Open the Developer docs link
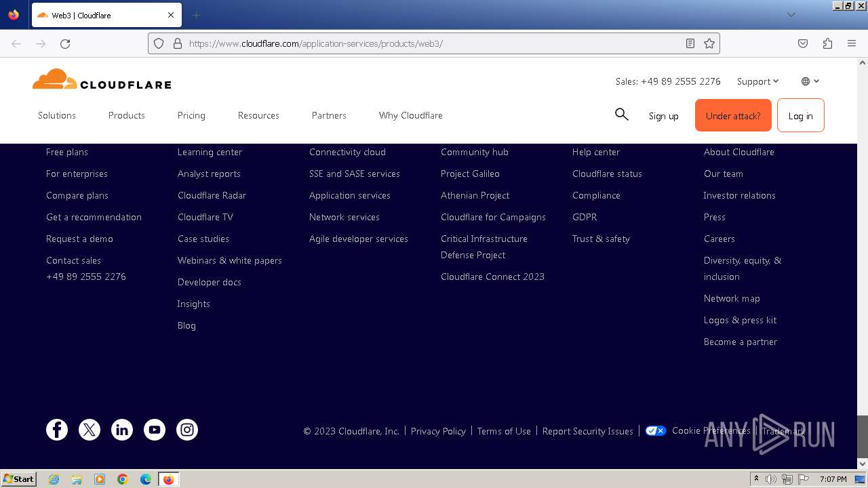Image resolution: width=868 pixels, height=488 pixels. tap(210, 282)
